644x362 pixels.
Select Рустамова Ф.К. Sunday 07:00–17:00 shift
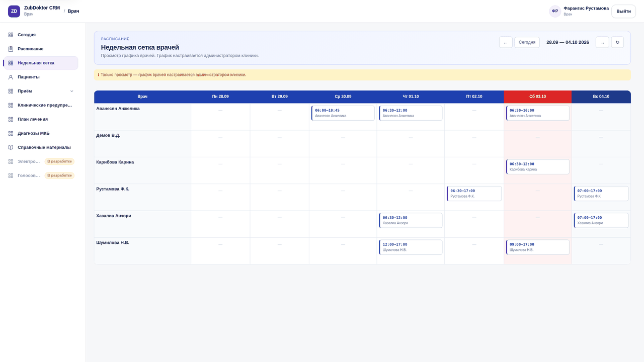tap(601, 194)
